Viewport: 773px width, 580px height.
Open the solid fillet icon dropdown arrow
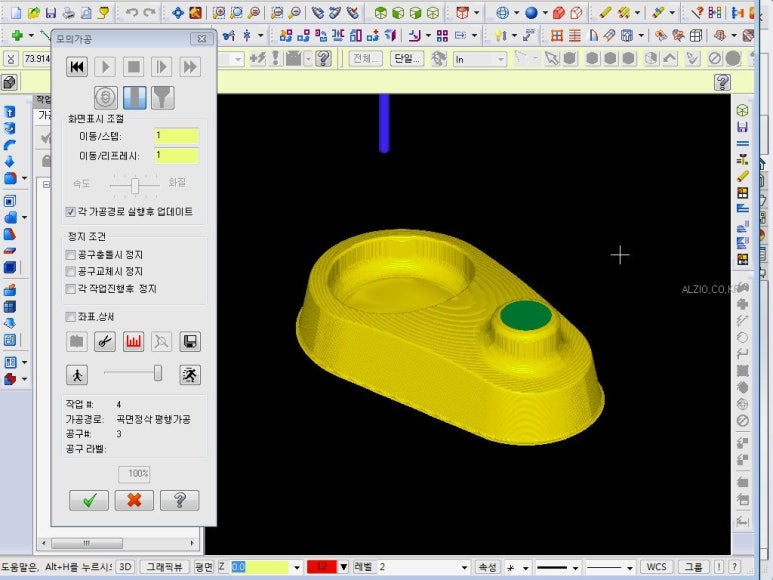coord(24,178)
